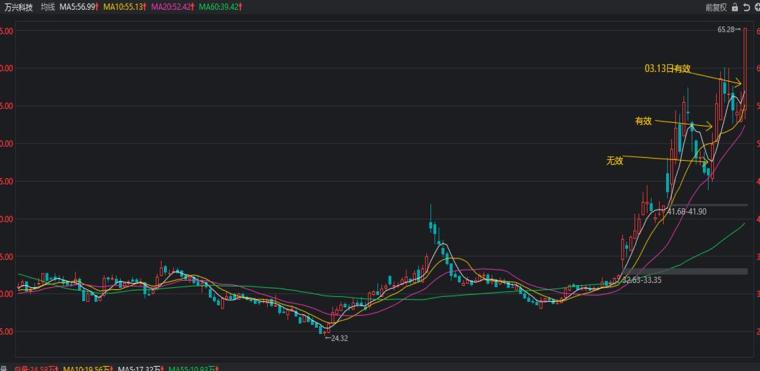The image size is (760, 371).
Task: Click the 65.28 high price label
Action: point(726,30)
